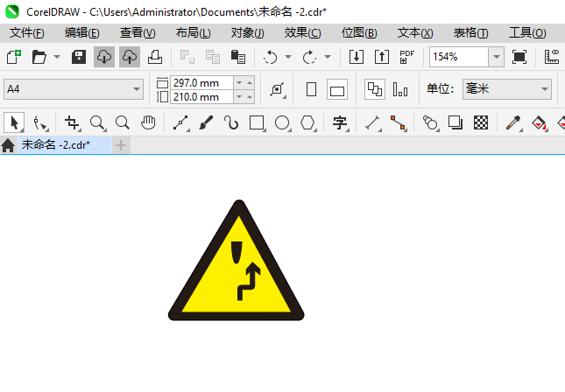This screenshot has height=392, width=565.
Task: Decrease page height with down stepper
Action: (239, 97)
